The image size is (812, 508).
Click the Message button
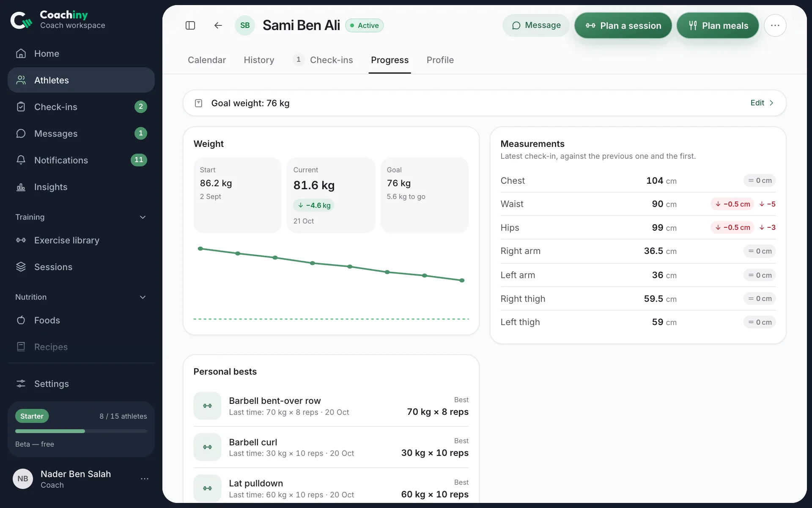pos(536,25)
